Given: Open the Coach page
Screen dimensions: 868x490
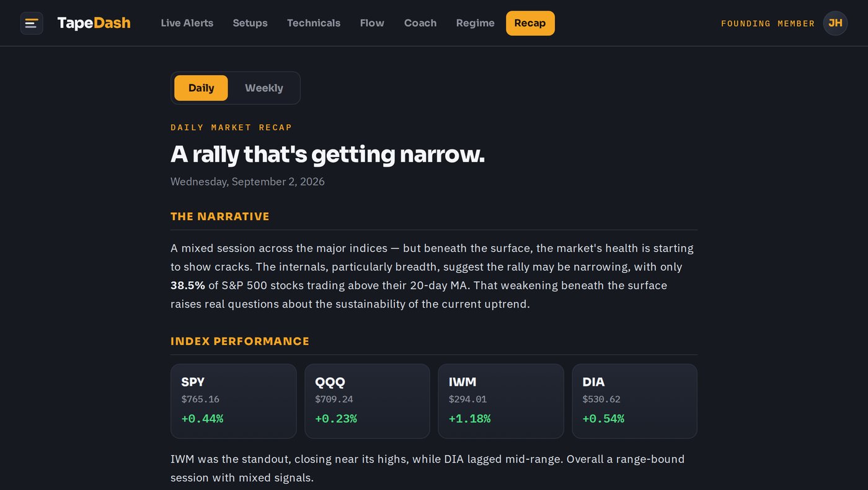Looking at the screenshot, I should [420, 24].
